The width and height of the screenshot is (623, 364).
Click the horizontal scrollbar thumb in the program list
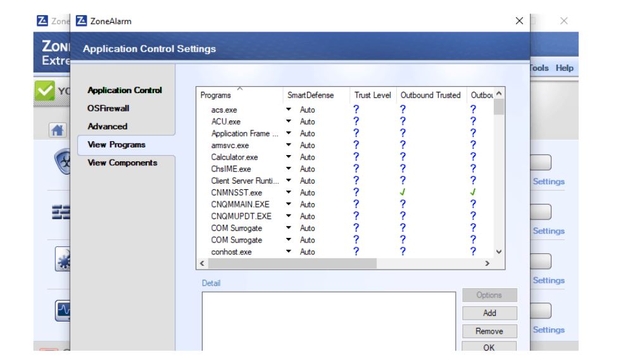click(x=292, y=263)
